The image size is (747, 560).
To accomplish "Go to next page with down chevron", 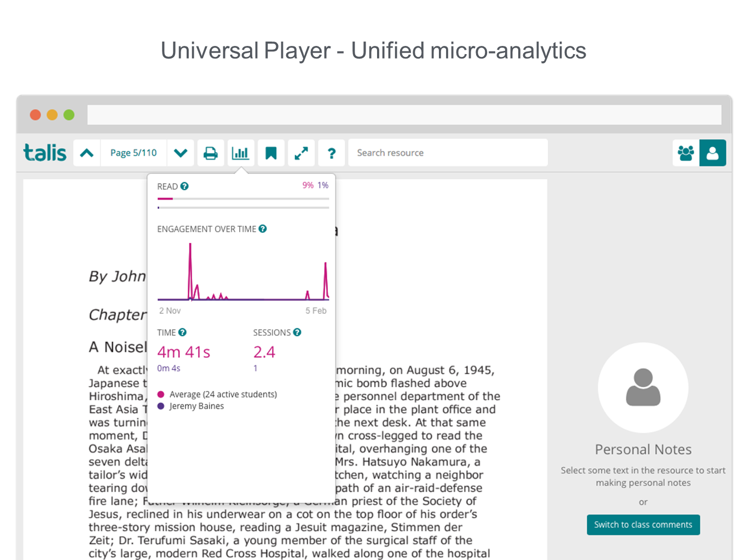I will (x=181, y=153).
